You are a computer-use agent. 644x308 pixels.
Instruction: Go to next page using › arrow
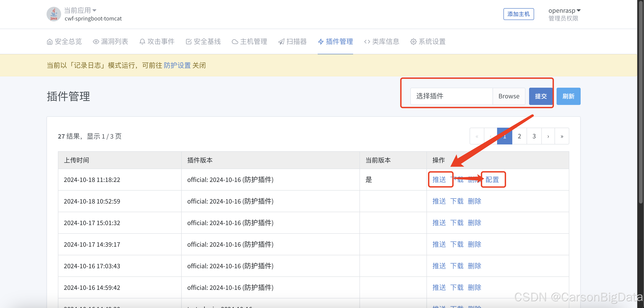pyautogui.click(x=548, y=136)
